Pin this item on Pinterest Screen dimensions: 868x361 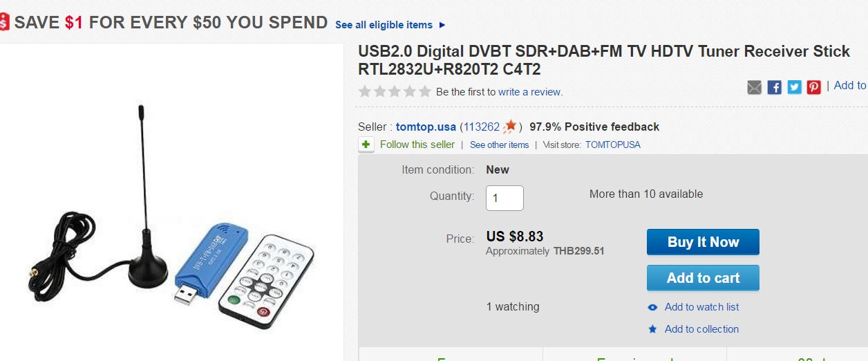pyautogui.click(x=814, y=87)
